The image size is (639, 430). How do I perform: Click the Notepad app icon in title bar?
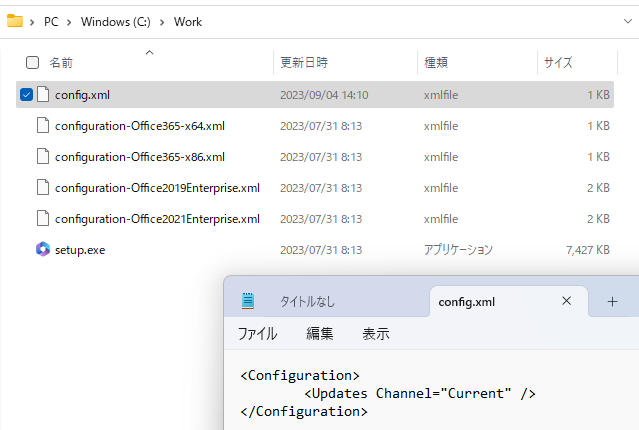(248, 301)
